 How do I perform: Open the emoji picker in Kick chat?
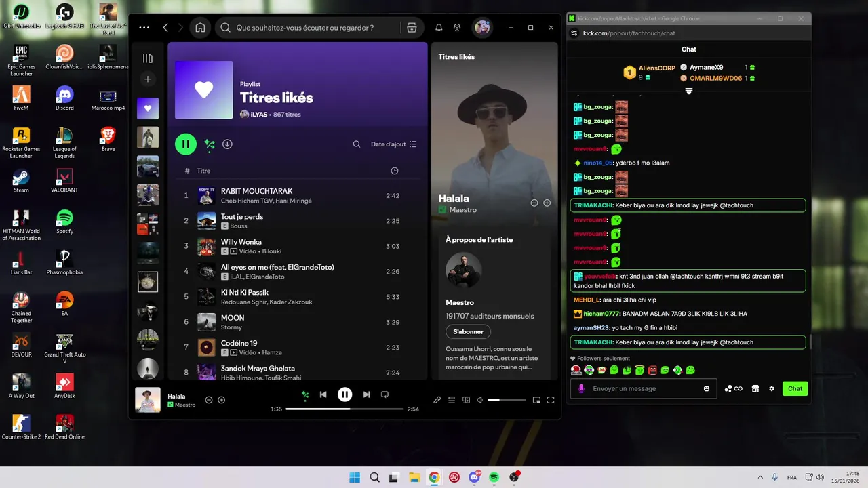[707, 388]
